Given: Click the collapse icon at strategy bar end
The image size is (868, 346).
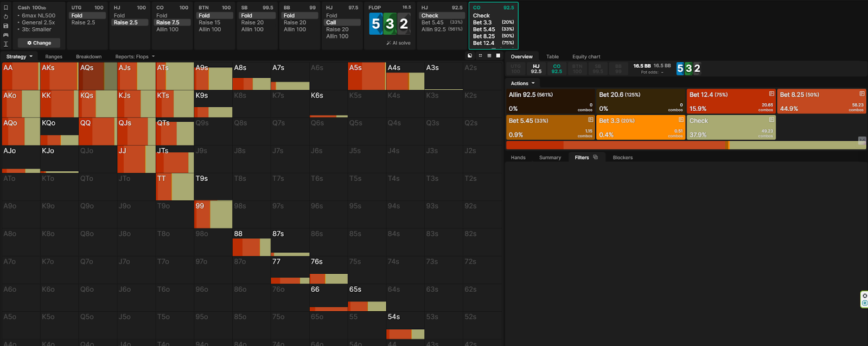Looking at the screenshot, I should pos(861,141).
